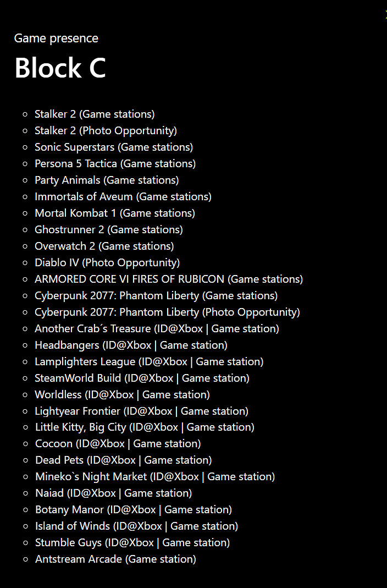Select Diablo IV (Photo Opportunity) entry
The width and height of the screenshot is (387, 588).
[x=107, y=263]
